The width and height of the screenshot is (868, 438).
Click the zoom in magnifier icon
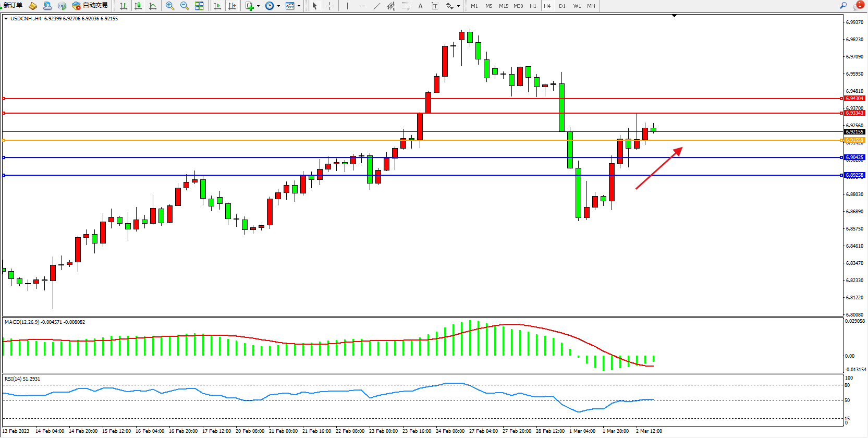point(169,6)
